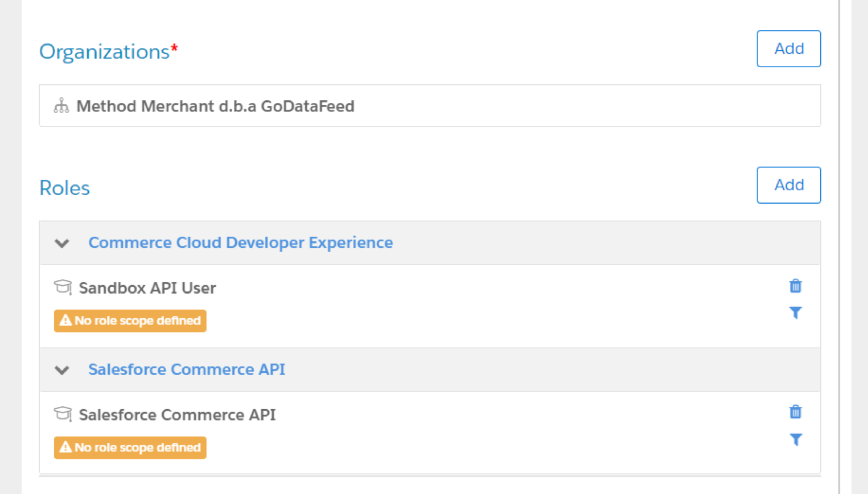
Task: Click graduation cap icon beside Salesforce Commerce API
Action: point(63,414)
